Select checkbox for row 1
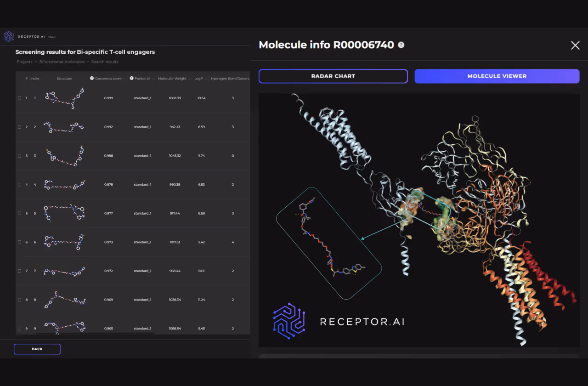588x386 pixels. pyautogui.click(x=19, y=98)
